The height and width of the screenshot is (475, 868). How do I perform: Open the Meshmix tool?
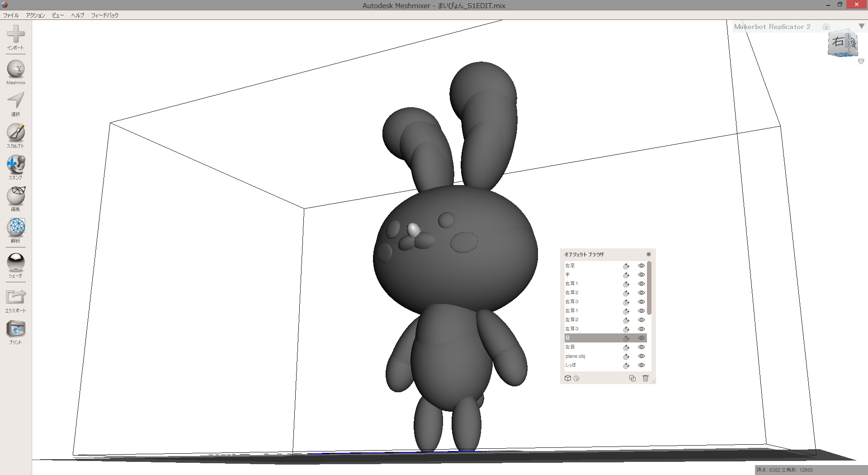pyautogui.click(x=16, y=70)
